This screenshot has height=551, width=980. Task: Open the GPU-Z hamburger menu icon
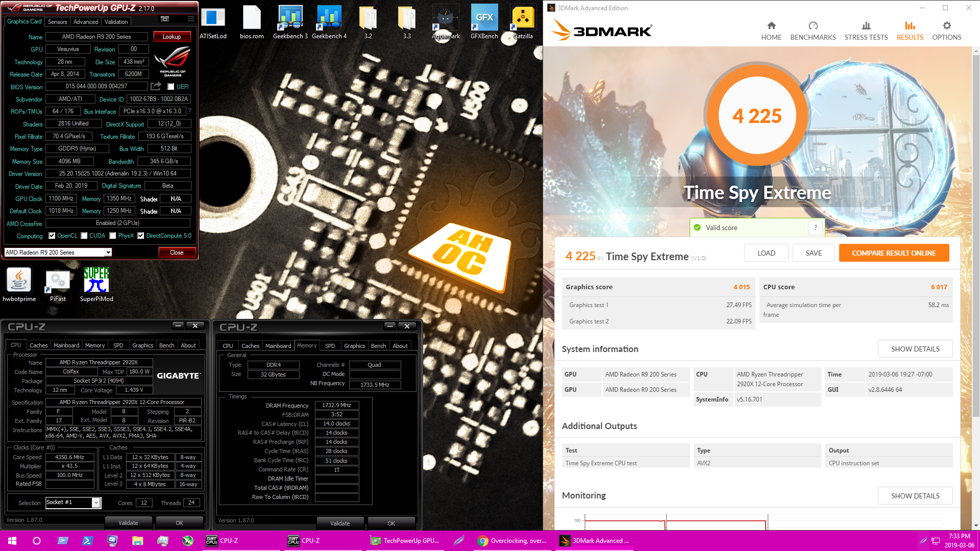point(191,19)
